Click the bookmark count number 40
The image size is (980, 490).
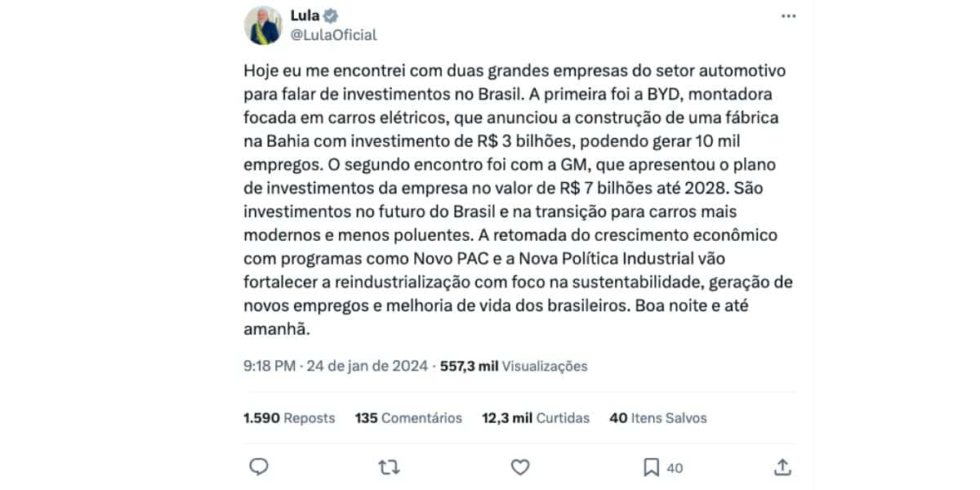pos(675,468)
